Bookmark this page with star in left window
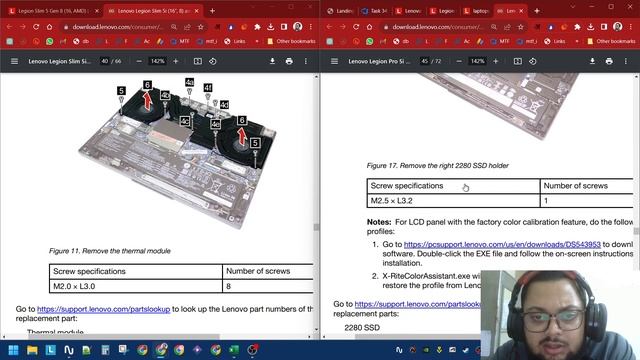640x360 pixels. [200, 27]
